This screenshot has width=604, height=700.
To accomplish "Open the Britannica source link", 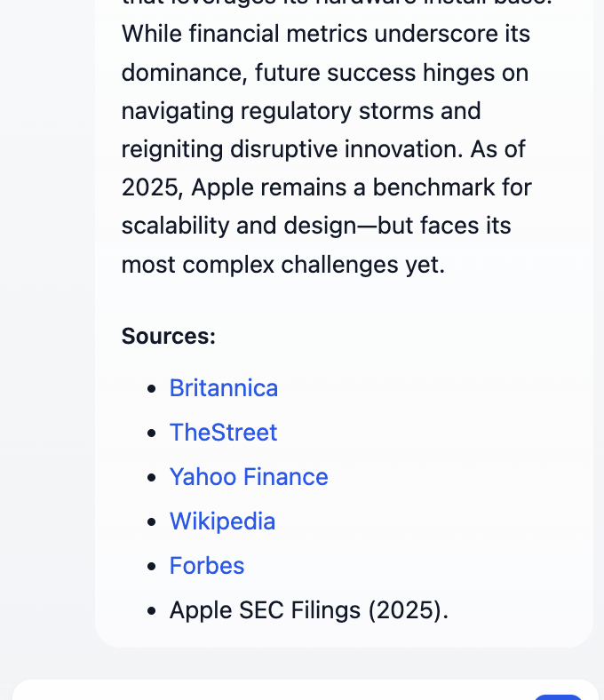I will point(223,388).
